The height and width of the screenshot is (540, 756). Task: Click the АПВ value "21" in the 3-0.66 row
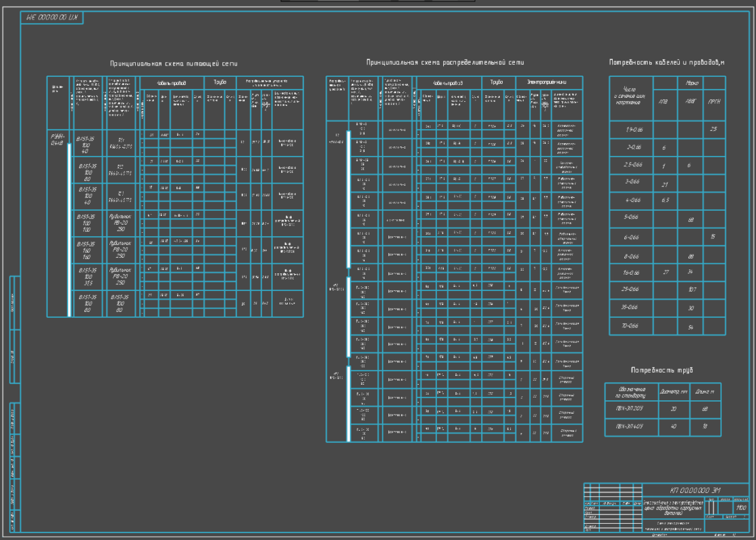[x=665, y=184]
